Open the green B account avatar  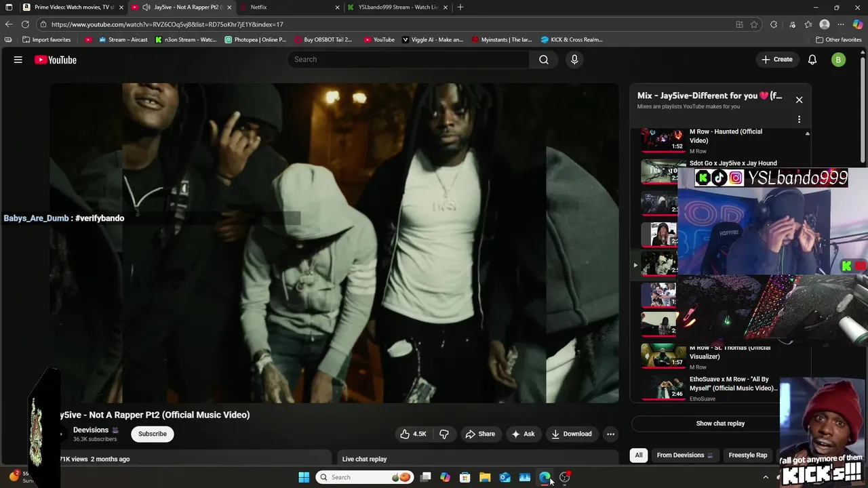tap(838, 60)
